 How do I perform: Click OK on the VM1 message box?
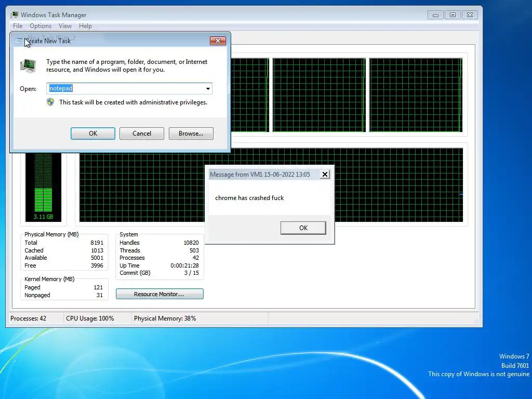303,228
